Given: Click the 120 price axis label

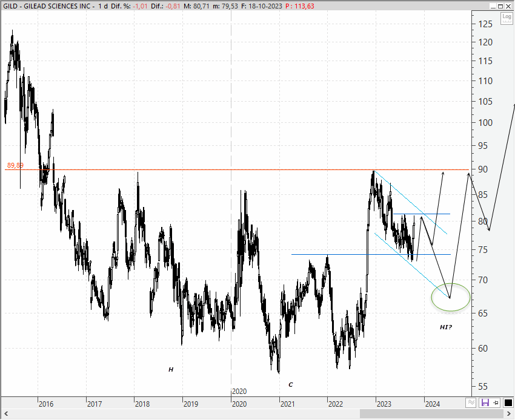Looking at the screenshot, I should point(485,42).
